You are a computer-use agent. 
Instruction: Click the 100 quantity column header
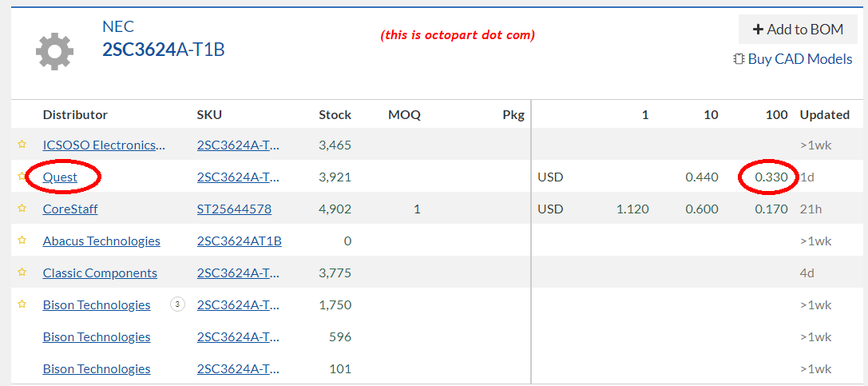[777, 114]
